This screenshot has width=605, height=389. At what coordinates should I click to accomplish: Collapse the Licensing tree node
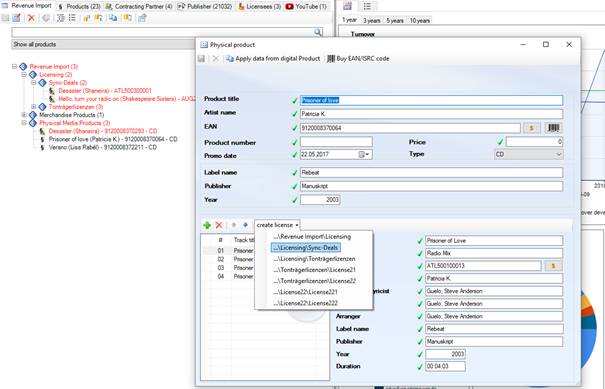tap(24, 74)
